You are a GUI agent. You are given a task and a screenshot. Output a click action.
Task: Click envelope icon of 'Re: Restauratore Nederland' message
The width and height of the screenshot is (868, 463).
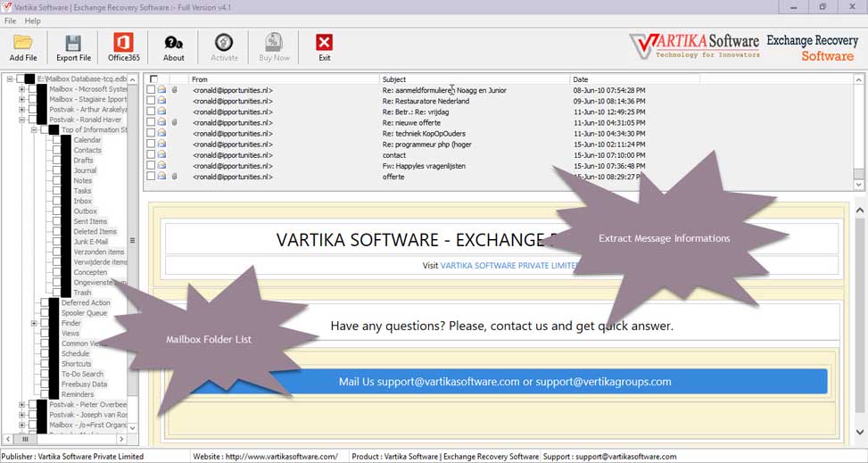(x=161, y=101)
